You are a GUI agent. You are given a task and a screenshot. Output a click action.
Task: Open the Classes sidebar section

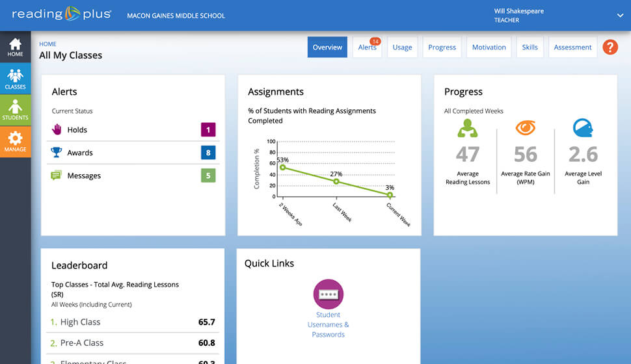[15, 78]
